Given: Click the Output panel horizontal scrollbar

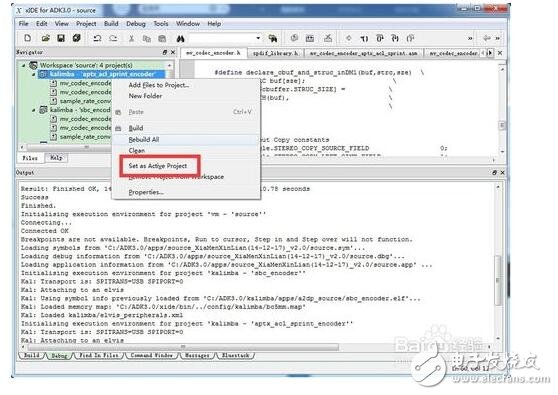Looking at the screenshot, I should (183, 347).
